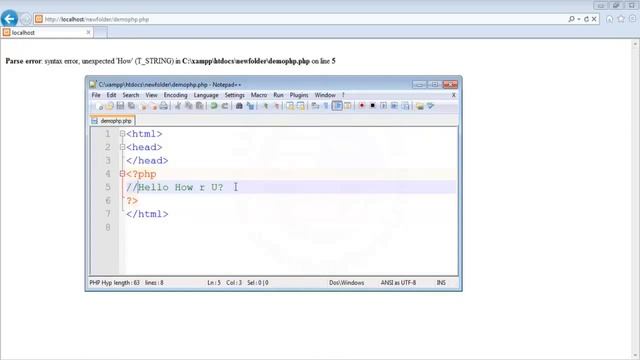Click the green Undo arrow icon
640x360 pixels.
[214, 106]
